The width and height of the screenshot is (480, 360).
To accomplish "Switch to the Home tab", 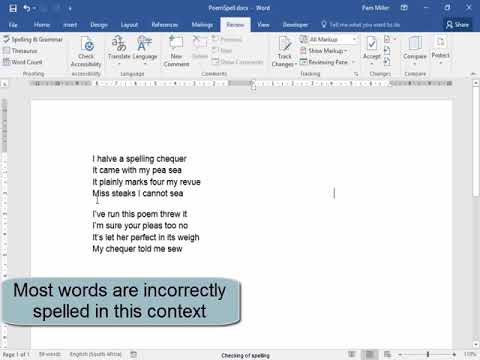I will 42,25.
